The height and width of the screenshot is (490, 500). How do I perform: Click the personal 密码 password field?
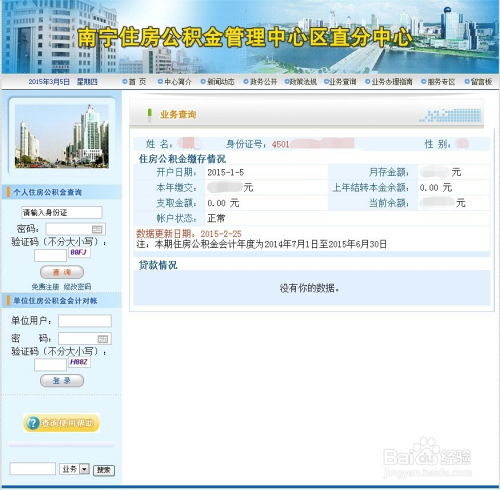coord(75,229)
